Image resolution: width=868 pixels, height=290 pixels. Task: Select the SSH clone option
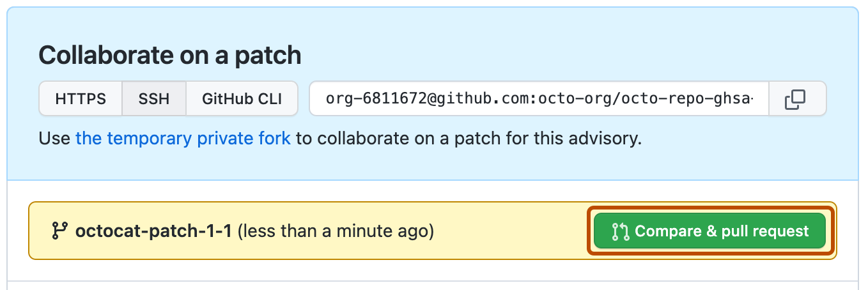pos(154,99)
